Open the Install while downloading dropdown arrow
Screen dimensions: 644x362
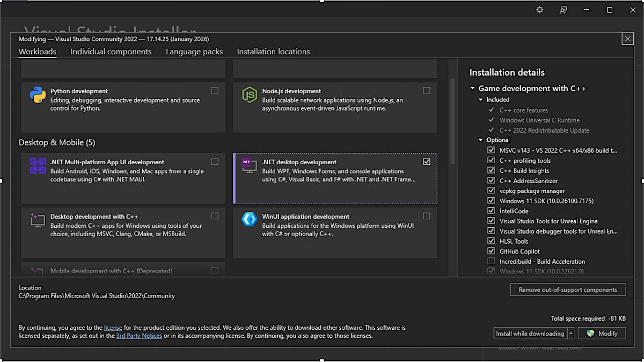(x=570, y=334)
